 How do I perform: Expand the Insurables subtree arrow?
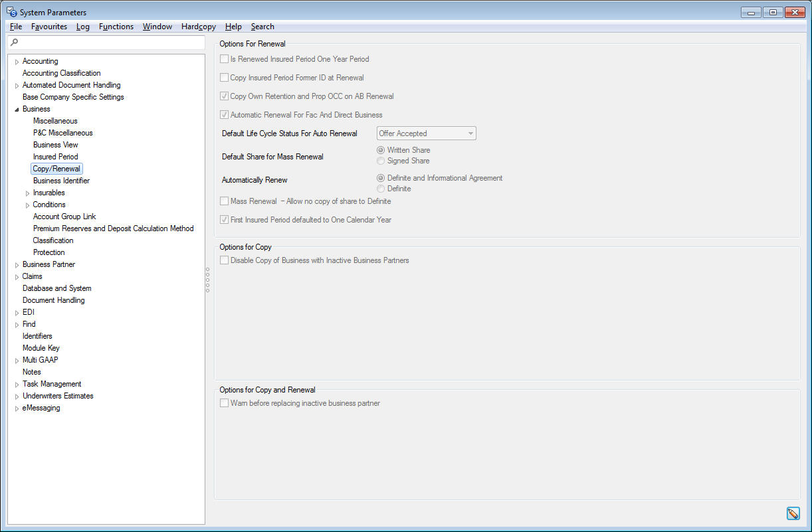[27, 193]
